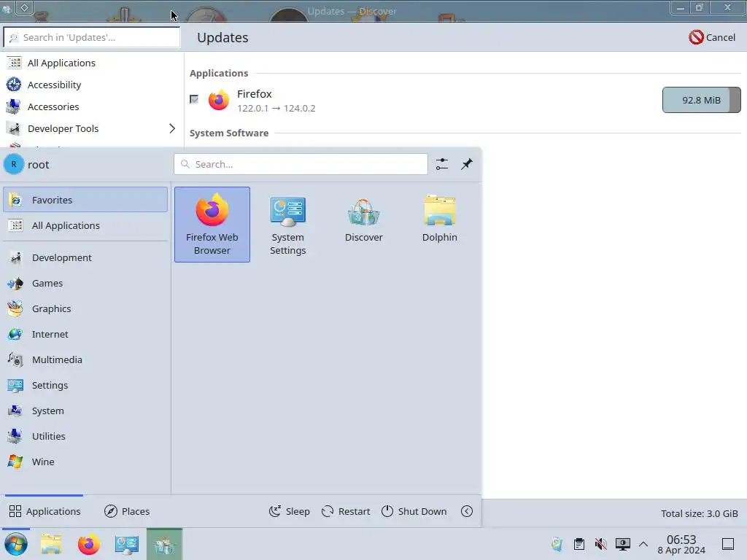Open the Settings category in launcher
This screenshot has height=560, width=747.
pos(85,385)
